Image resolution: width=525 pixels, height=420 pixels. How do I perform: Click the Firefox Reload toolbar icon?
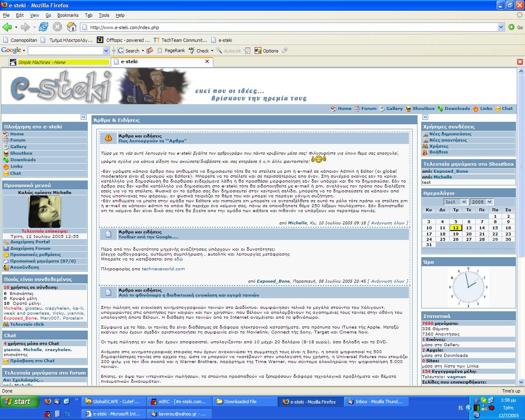click(43, 27)
